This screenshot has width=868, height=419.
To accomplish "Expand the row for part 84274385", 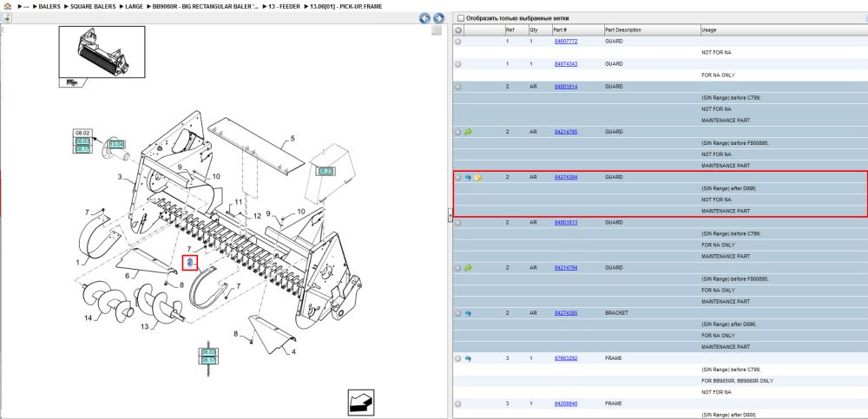I will [458, 313].
